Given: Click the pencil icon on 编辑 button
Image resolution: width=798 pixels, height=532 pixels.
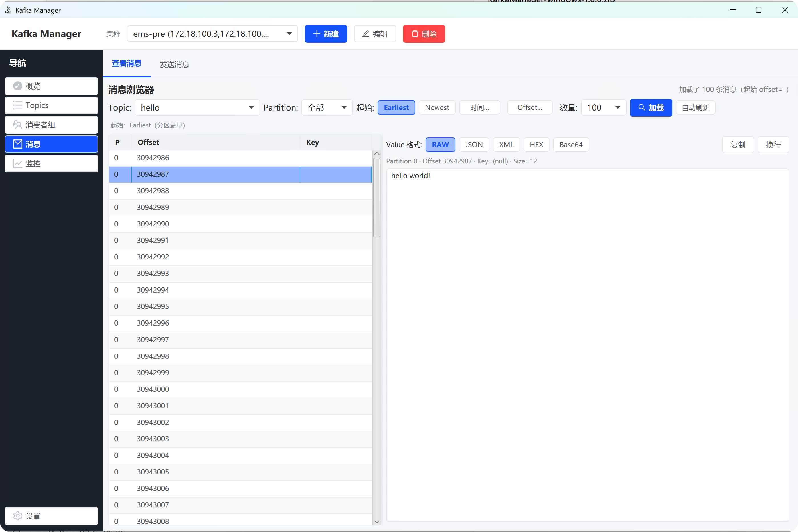Looking at the screenshot, I should point(366,34).
